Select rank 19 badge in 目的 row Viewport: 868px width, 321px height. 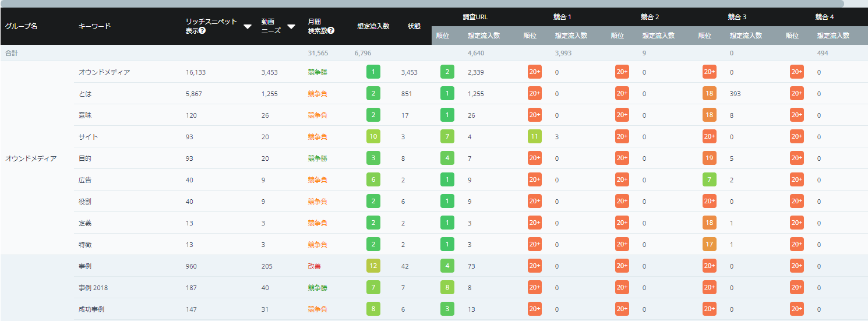pos(709,158)
